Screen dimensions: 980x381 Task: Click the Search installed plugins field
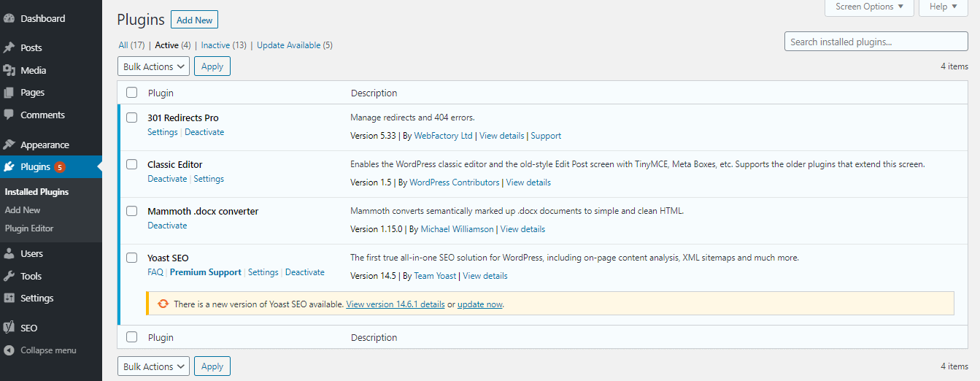[876, 42]
